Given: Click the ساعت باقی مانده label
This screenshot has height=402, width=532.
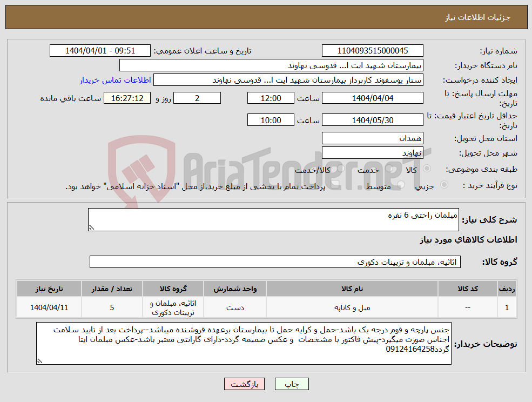Looking at the screenshot, I should [71, 98].
